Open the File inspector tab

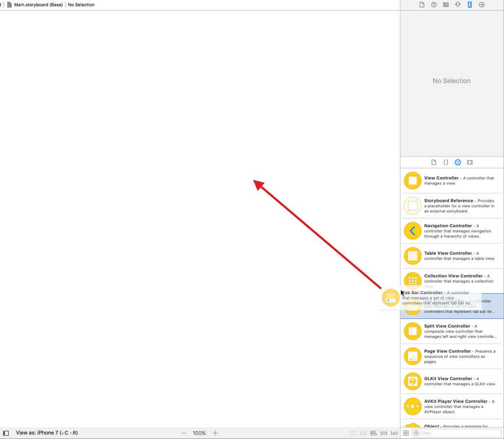(x=421, y=5)
